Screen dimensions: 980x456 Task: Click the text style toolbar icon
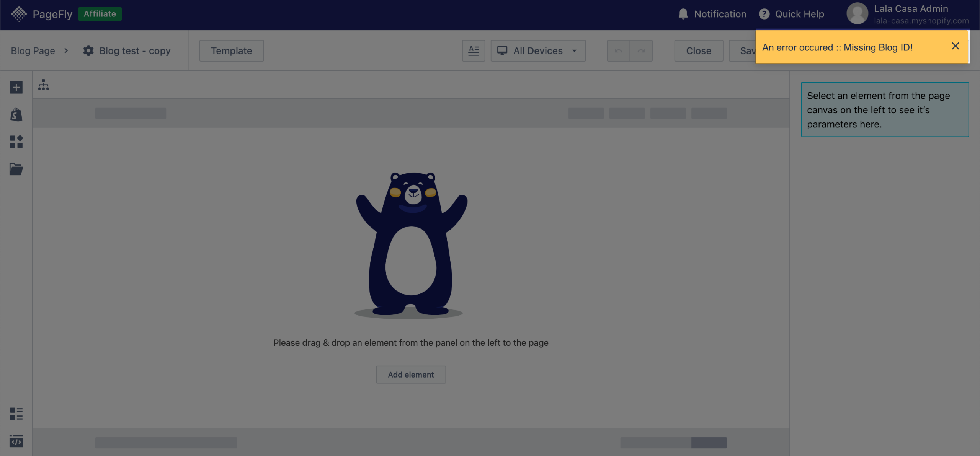coord(474,50)
